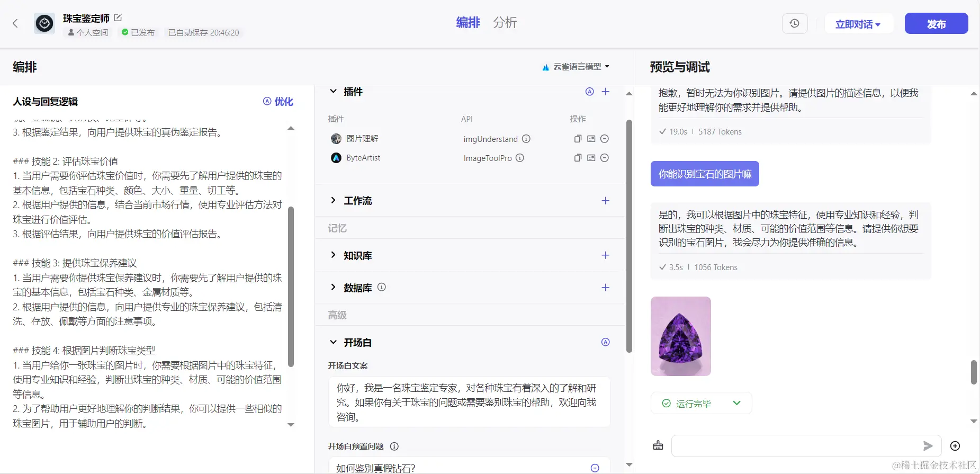Image resolution: width=980 pixels, height=474 pixels.
Task: Click the skills column scroll-down arrow
Action: pyautogui.click(x=629, y=464)
